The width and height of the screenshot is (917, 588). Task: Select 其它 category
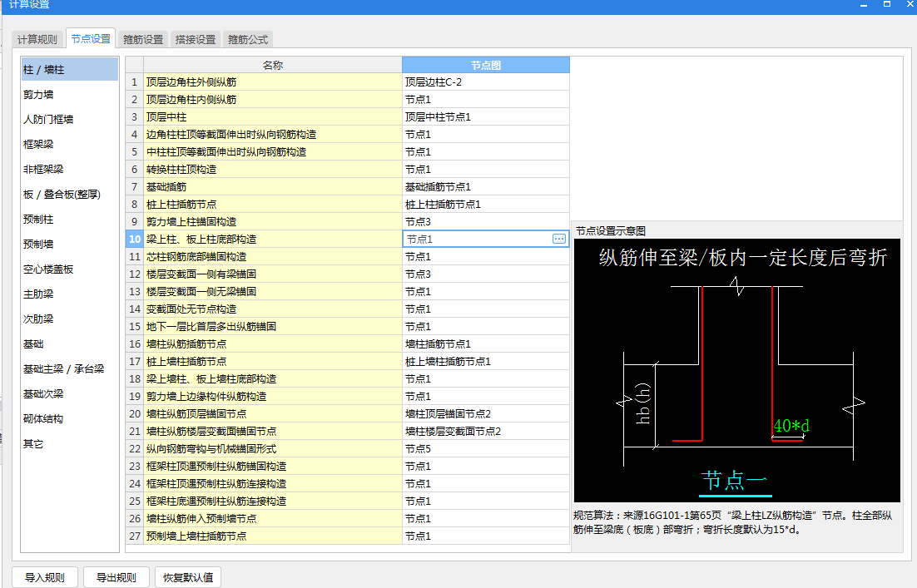pyautogui.click(x=70, y=444)
